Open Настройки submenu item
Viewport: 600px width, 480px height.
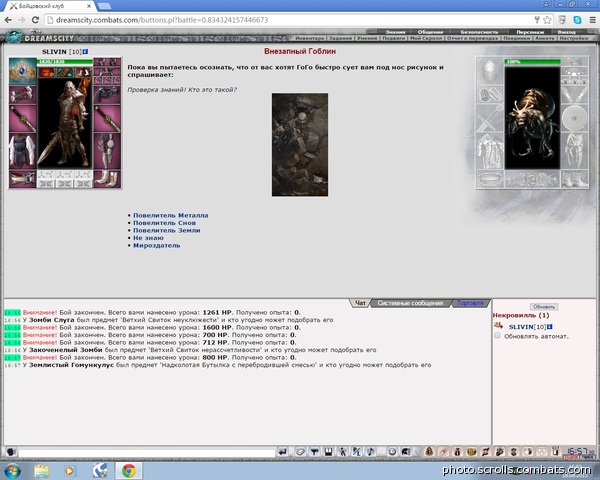click(x=573, y=38)
